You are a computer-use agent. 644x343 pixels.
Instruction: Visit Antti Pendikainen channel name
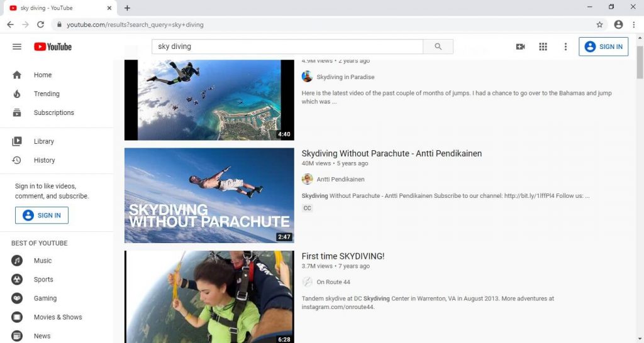pyautogui.click(x=340, y=179)
